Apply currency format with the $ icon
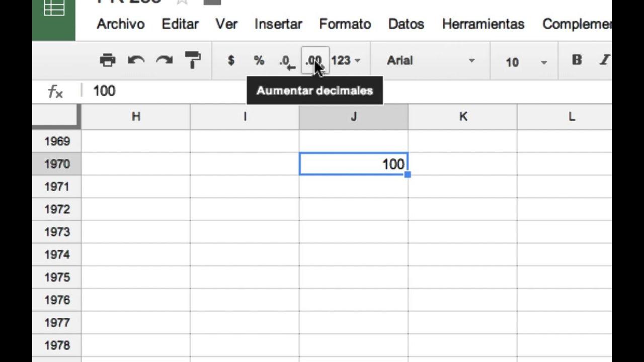Image resolution: width=644 pixels, height=362 pixels. pyautogui.click(x=231, y=60)
